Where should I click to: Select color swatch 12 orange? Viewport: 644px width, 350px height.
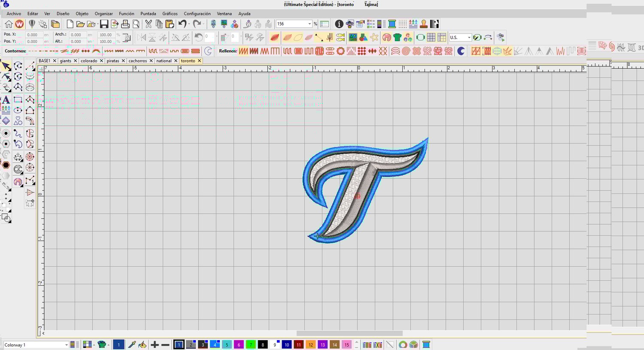[x=310, y=344]
